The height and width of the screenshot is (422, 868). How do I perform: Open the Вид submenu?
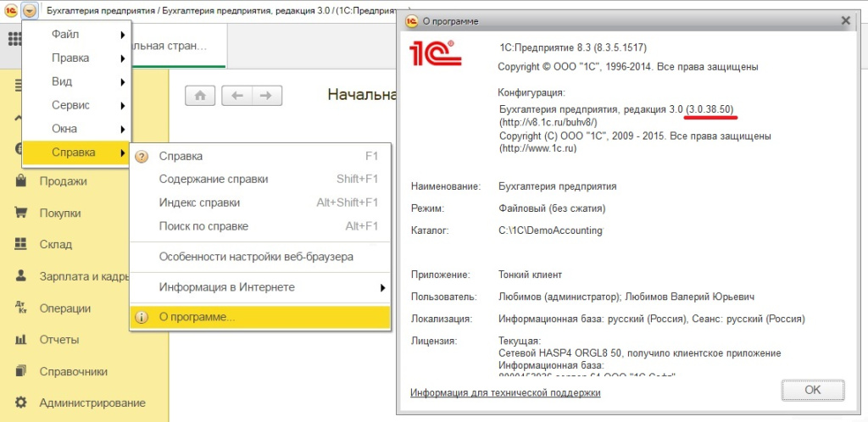[x=76, y=82]
